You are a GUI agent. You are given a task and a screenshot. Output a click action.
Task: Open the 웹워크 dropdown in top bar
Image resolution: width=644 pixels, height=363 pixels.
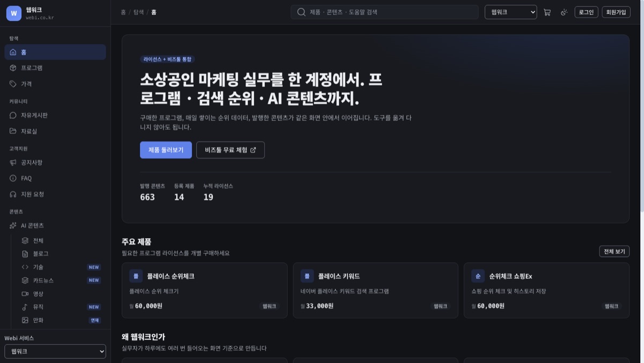point(510,12)
